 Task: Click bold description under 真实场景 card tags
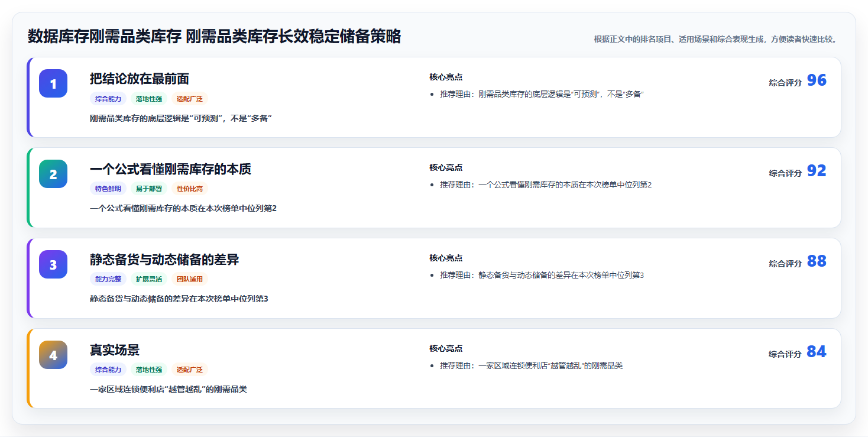click(169, 389)
